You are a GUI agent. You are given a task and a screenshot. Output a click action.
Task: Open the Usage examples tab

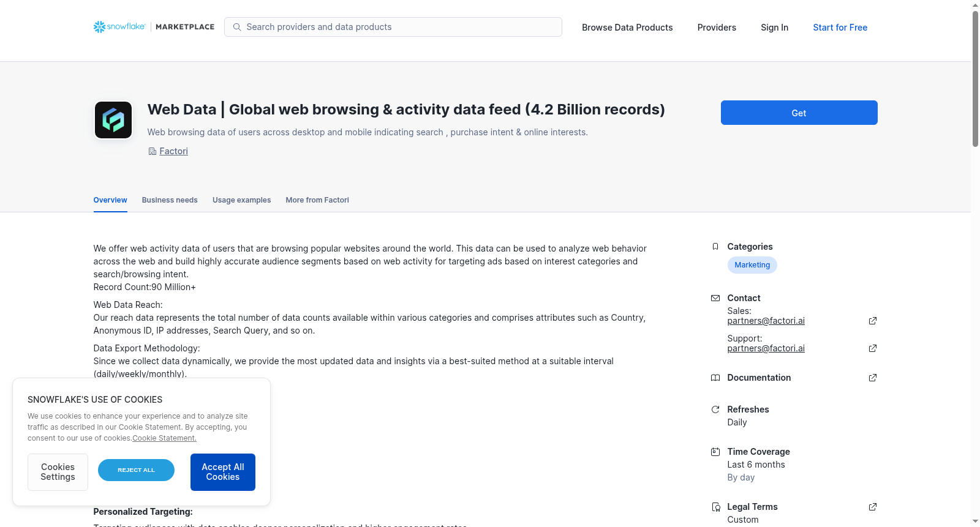tap(242, 200)
